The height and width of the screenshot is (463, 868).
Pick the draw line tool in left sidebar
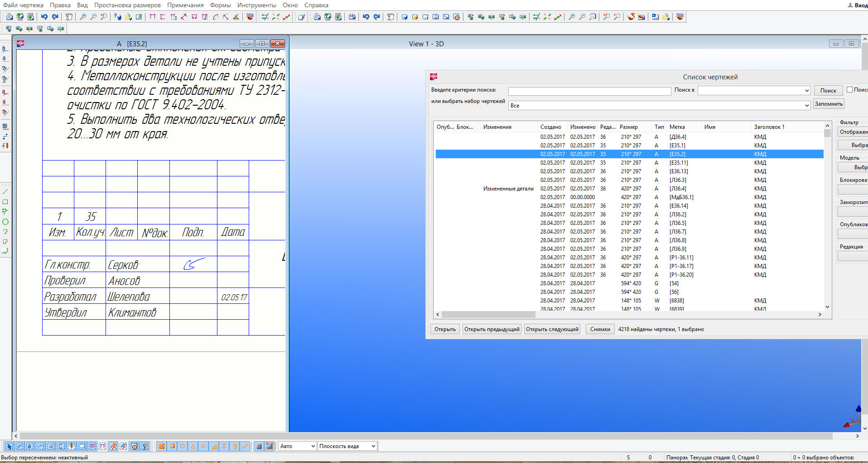click(x=5, y=192)
